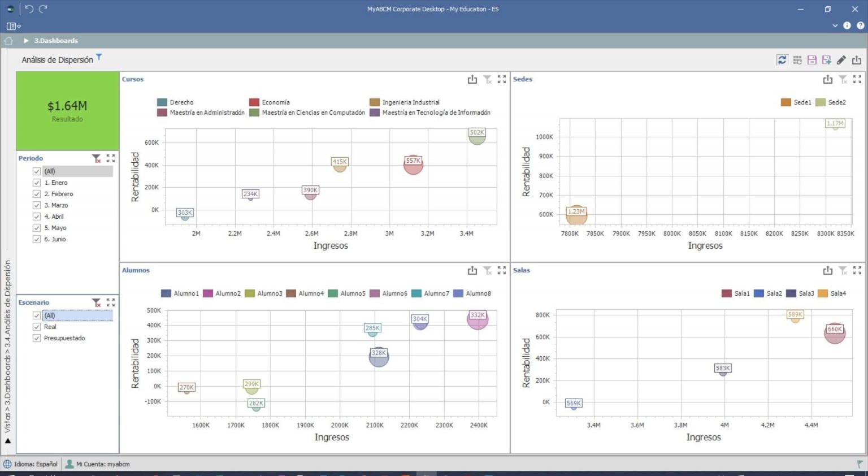
Task: Click the pencil edit dashboard icon
Action: pos(841,60)
